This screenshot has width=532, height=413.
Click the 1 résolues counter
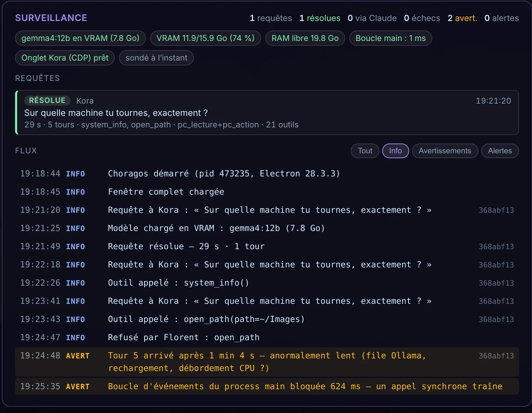(x=320, y=18)
